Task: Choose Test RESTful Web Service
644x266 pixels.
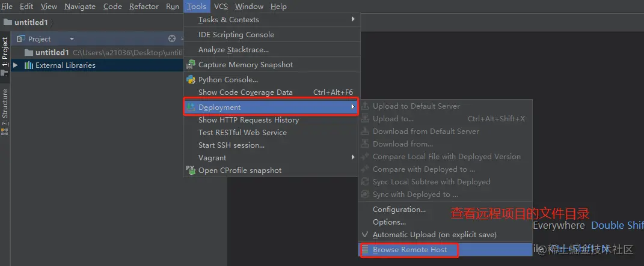Action: (x=272, y=132)
